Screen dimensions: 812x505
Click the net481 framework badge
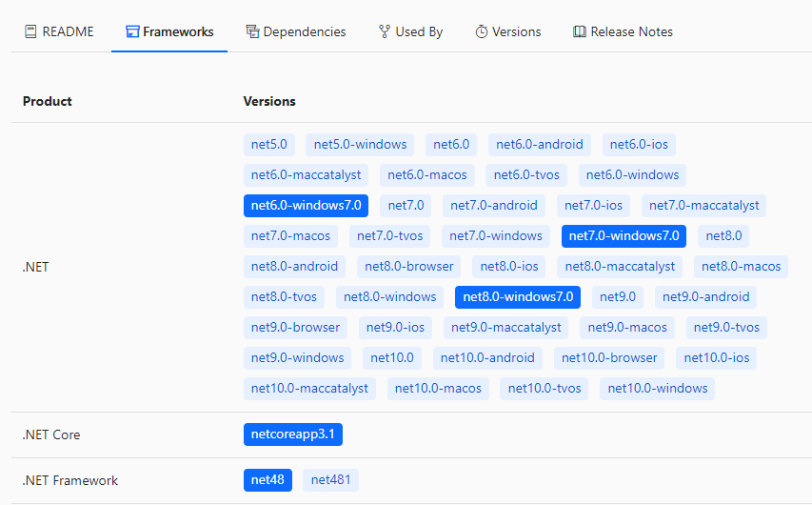330,480
